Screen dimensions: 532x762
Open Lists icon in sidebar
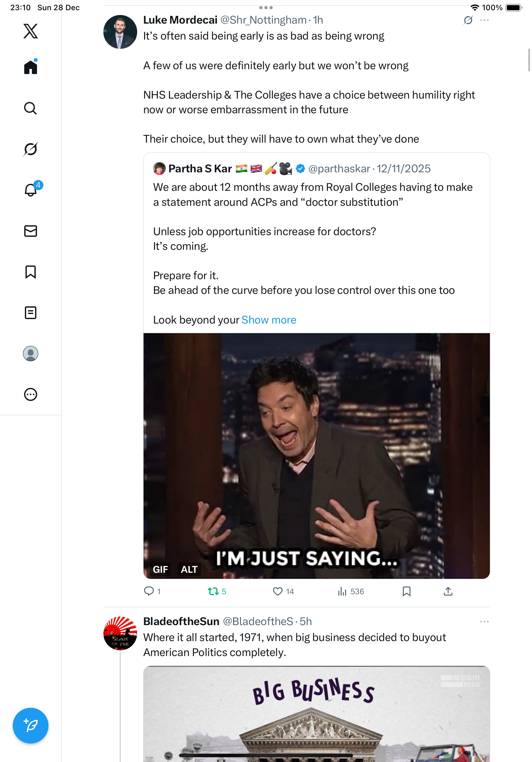tap(31, 313)
